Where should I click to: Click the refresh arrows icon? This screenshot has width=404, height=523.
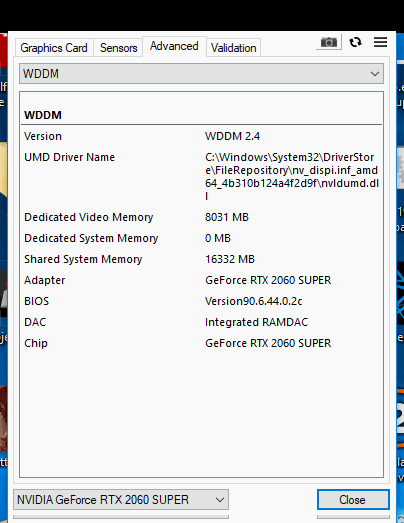[355, 42]
